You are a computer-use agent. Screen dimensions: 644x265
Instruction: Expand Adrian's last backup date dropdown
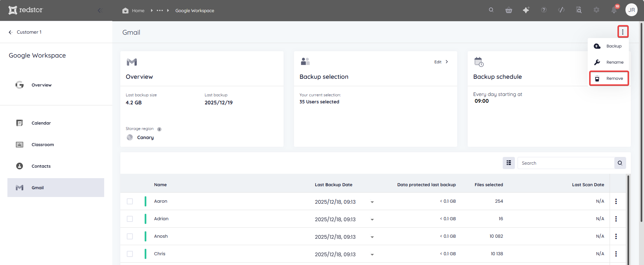[372, 220]
